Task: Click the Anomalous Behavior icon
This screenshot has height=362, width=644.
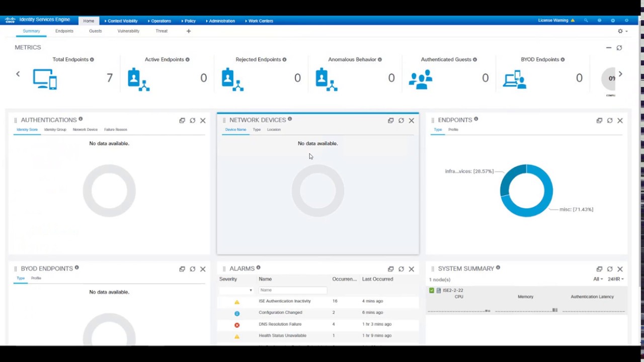Action: tap(326, 79)
